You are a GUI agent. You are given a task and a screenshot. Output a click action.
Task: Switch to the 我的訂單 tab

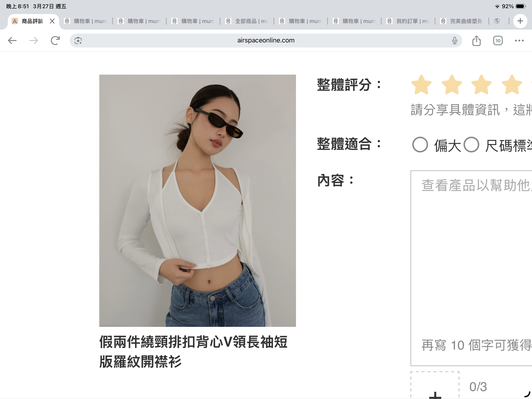409,21
